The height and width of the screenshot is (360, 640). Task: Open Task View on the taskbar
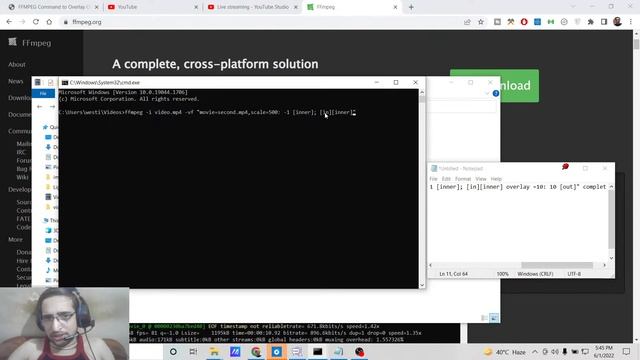click(x=193, y=352)
